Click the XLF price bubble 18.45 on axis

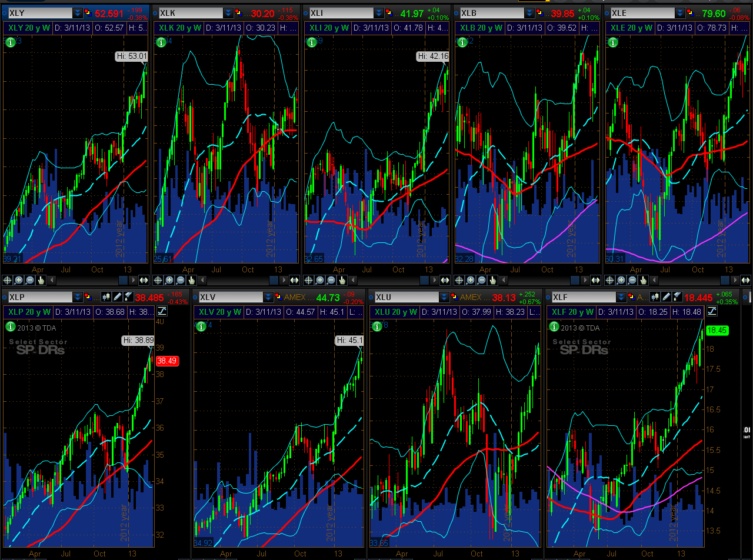click(x=717, y=330)
